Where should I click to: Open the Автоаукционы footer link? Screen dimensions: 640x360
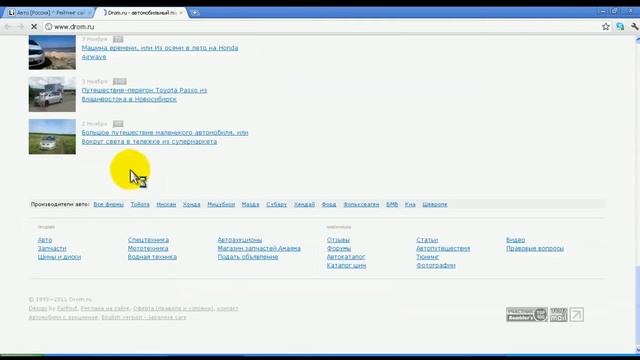240,240
